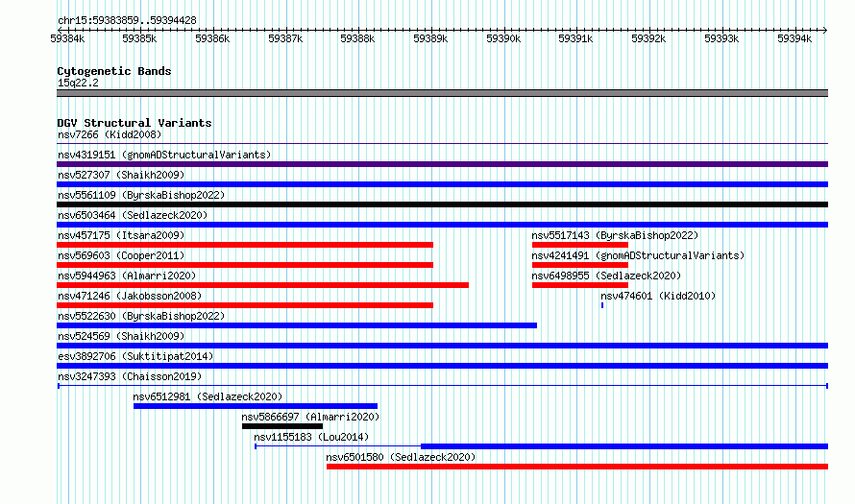Click the black nsv5866697 variant bar
This screenshot has width=855, height=504.
[282, 426]
